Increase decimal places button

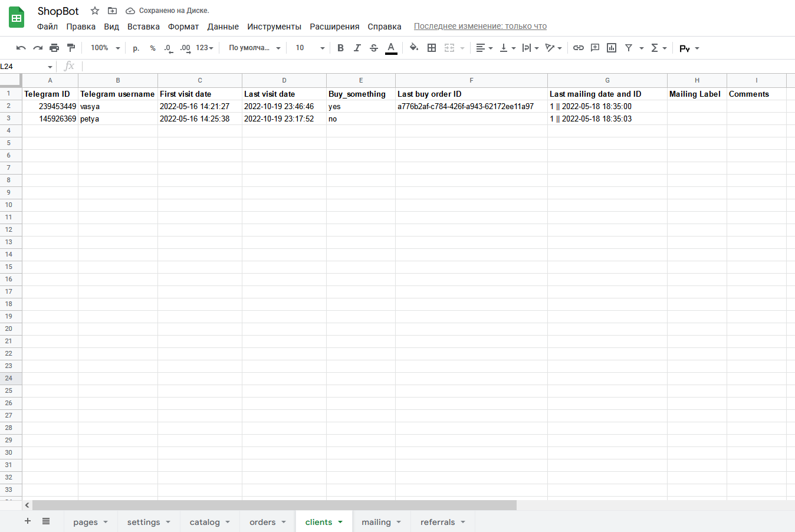[x=185, y=48]
